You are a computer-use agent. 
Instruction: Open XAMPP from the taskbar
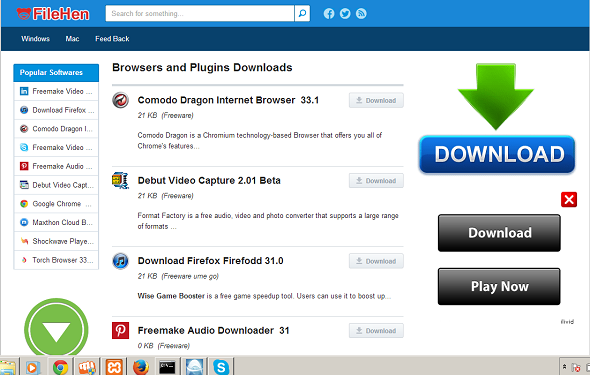pyautogui.click(x=114, y=367)
